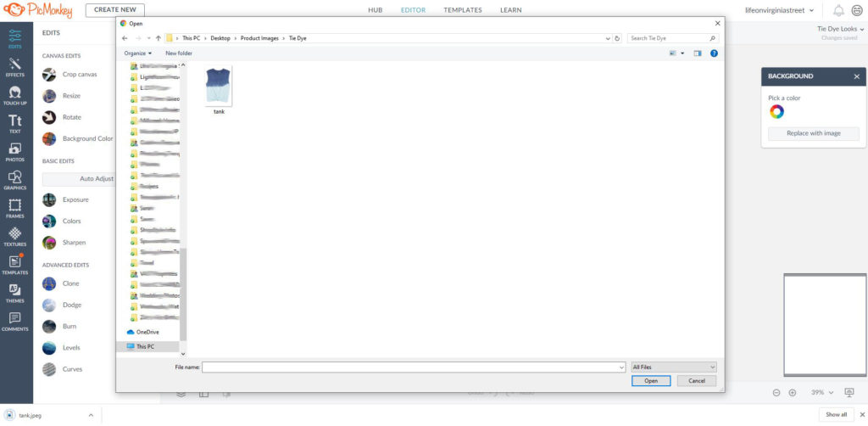
Task: Click the Comments sidebar icon
Action: (15, 322)
